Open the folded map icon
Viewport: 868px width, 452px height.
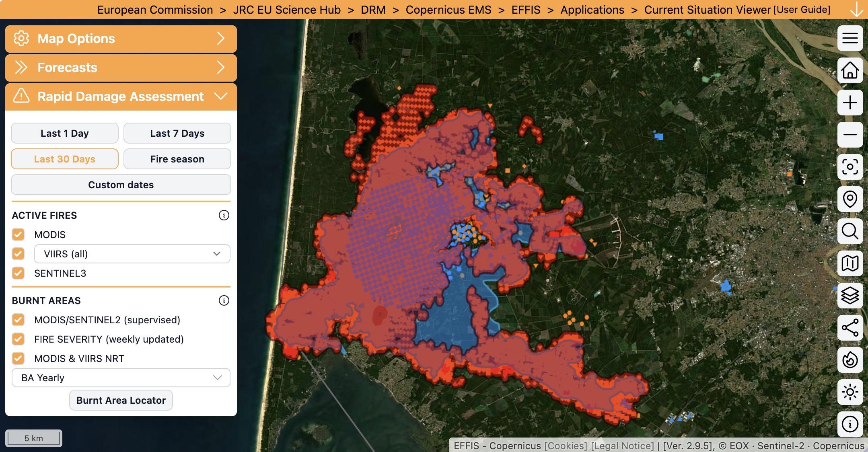tap(850, 263)
